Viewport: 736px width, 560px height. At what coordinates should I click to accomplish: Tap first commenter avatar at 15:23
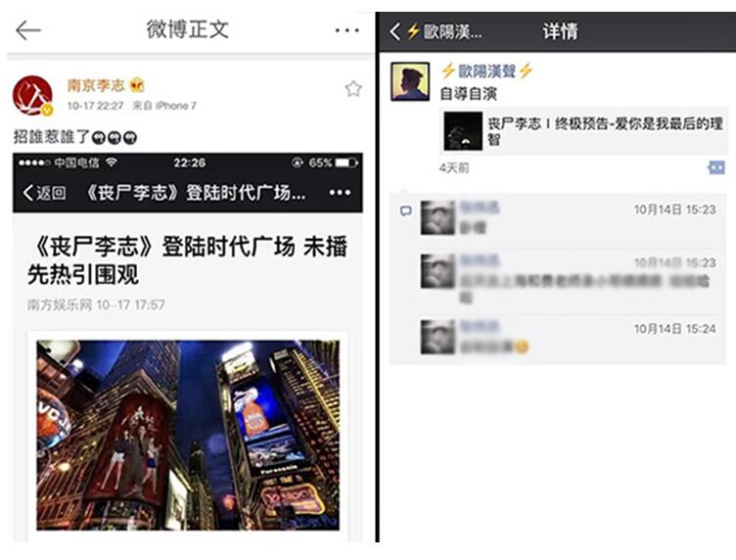[437, 217]
